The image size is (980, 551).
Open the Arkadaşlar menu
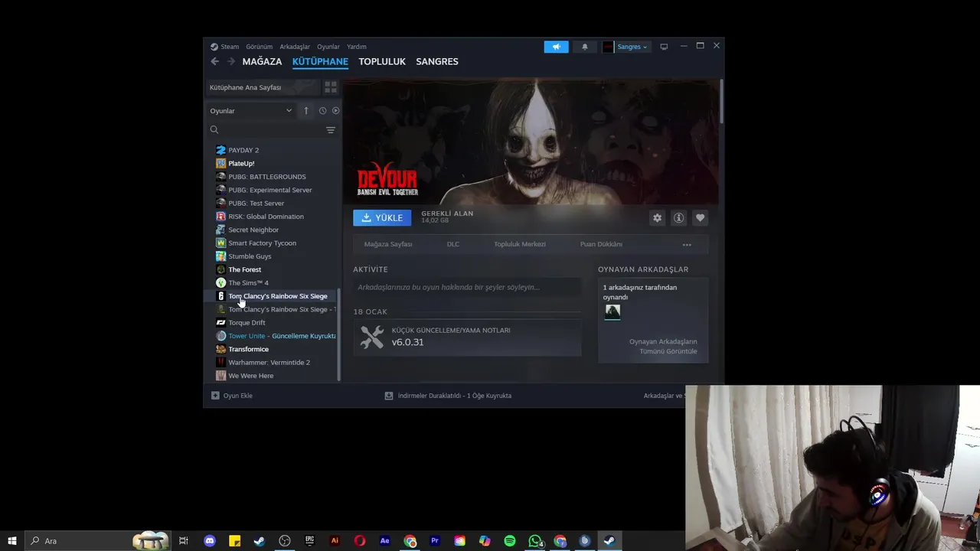(x=295, y=47)
